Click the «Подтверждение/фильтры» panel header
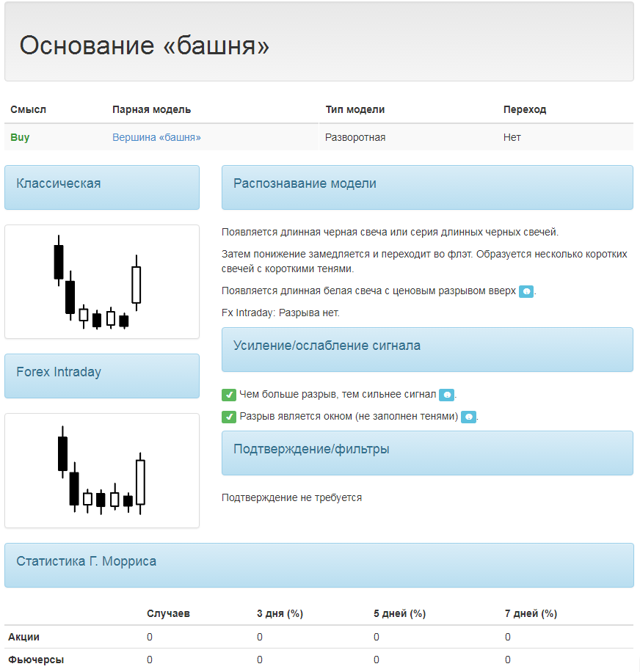The height and width of the screenshot is (672, 640). point(427,453)
